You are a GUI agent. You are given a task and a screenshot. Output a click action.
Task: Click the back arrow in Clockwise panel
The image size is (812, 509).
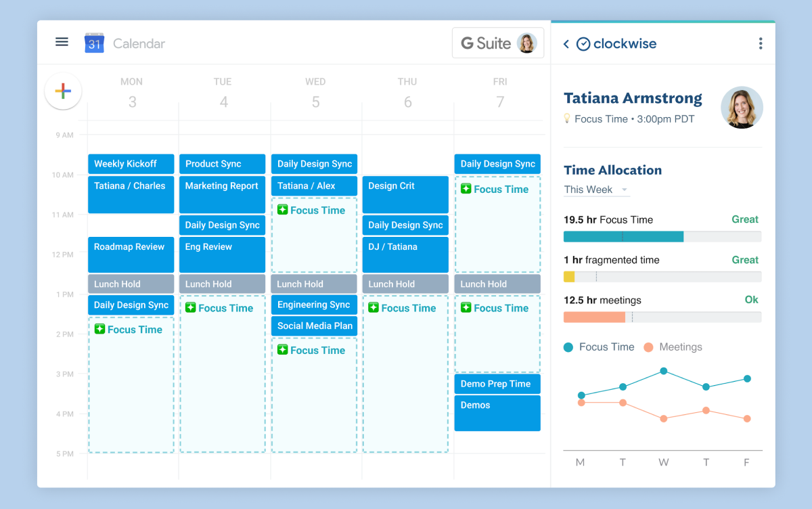[x=566, y=44]
